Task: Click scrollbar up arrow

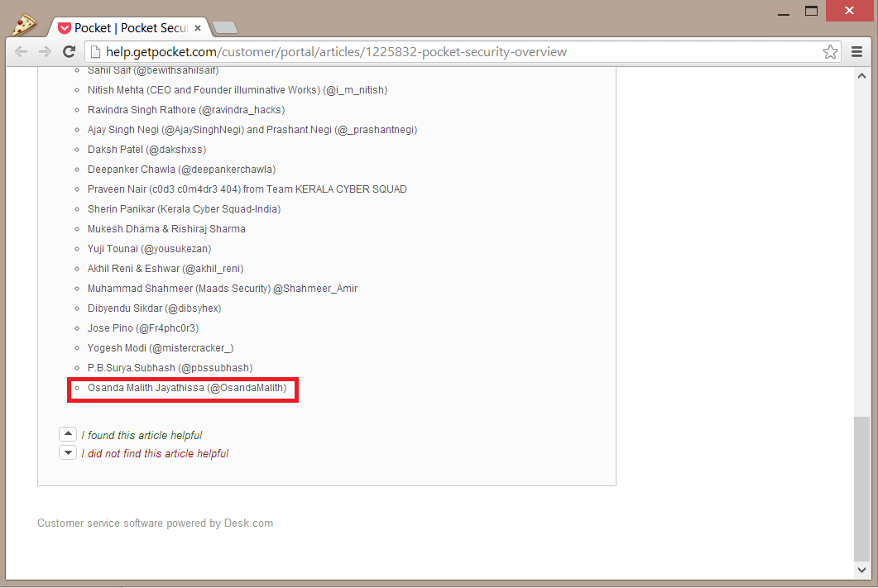Action: (861, 76)
